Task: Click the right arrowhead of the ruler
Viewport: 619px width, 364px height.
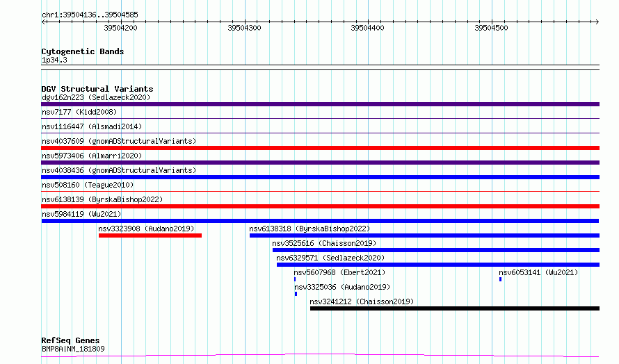Action: (597, 22)
